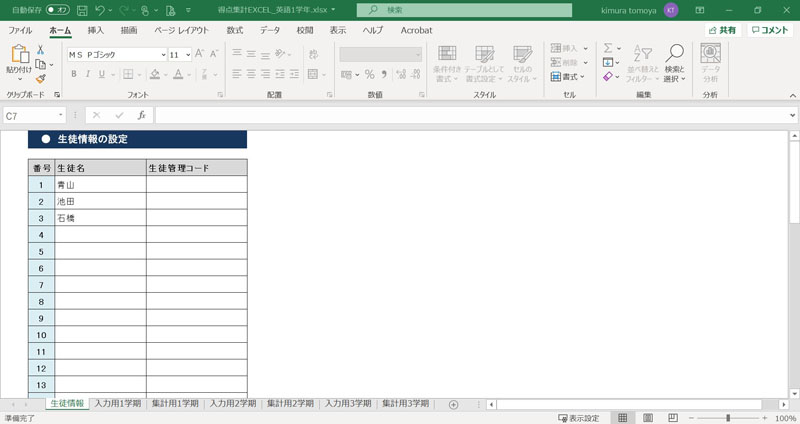The image size is (800, 424).
Task: Click the Save icon in the title bar
Action: click(81, 9)
